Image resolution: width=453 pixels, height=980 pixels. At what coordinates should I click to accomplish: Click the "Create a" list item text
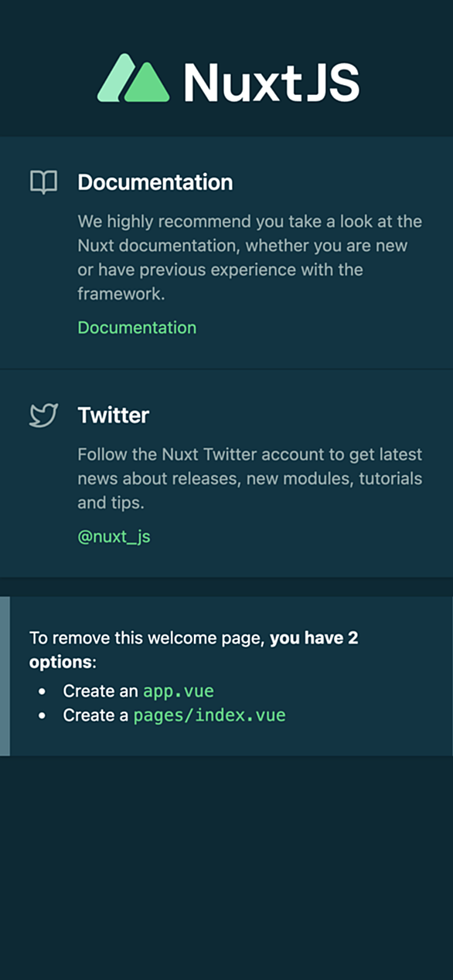click(96, 715)
